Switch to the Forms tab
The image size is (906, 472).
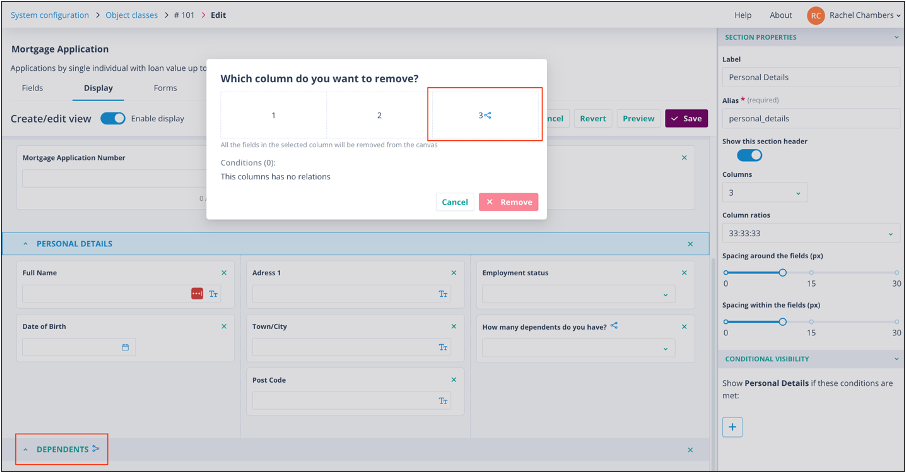click(165, 88)
